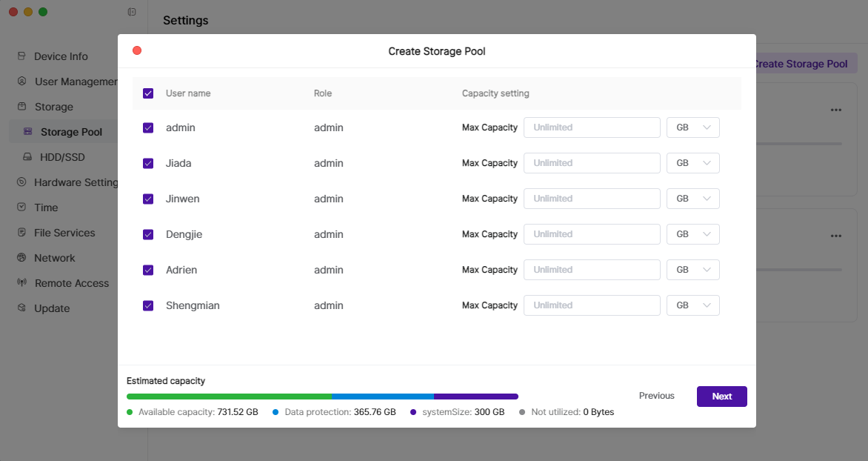Click the Max Capacity field for Shengmian

coord(592,305)
